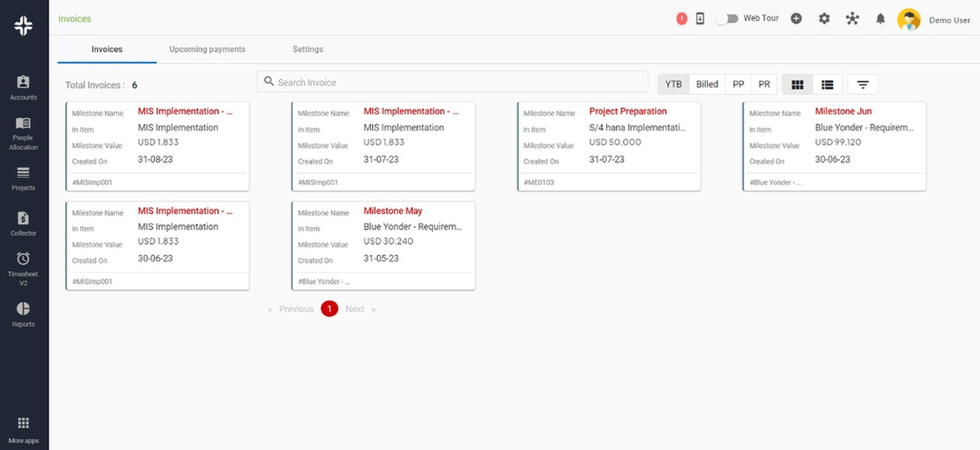Screen dimensions: 980x450
Task: Click the plus add icon in header
Action: point(796,19)
